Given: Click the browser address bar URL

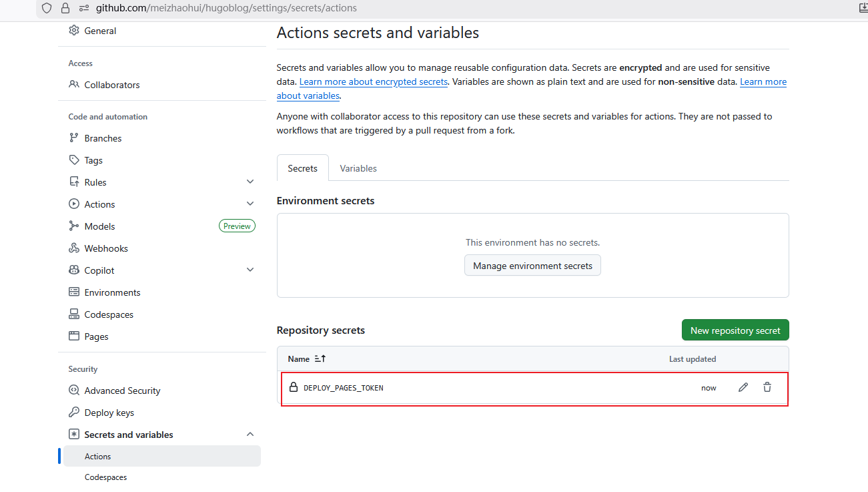Looking at the screenshot, I should [x=226, y=8].
